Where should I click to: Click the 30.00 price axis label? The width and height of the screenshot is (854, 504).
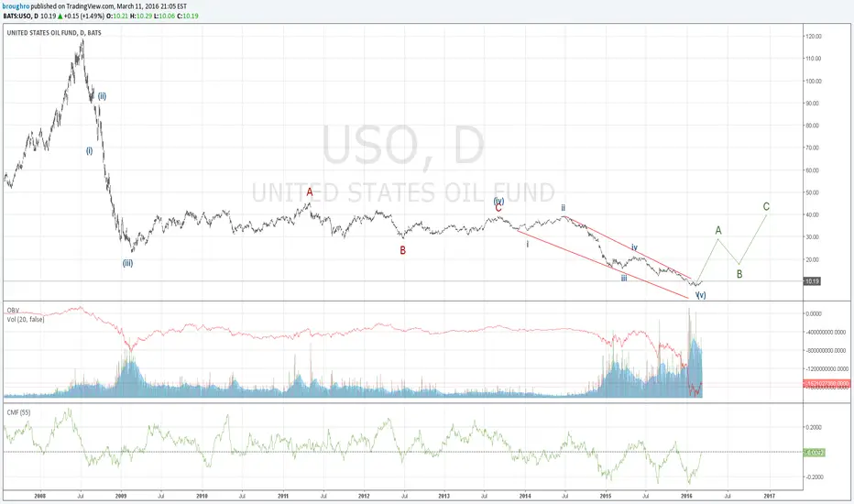point(813,237)
